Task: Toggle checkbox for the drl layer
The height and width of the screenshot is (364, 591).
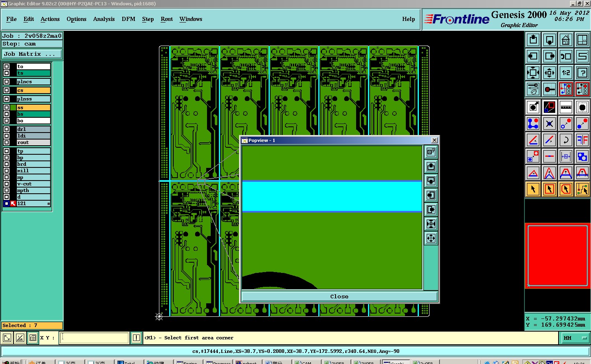Action: (7, 129)
